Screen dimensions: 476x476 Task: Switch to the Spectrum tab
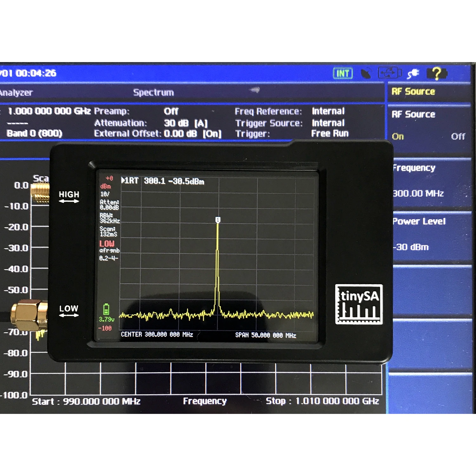point(153,92)
